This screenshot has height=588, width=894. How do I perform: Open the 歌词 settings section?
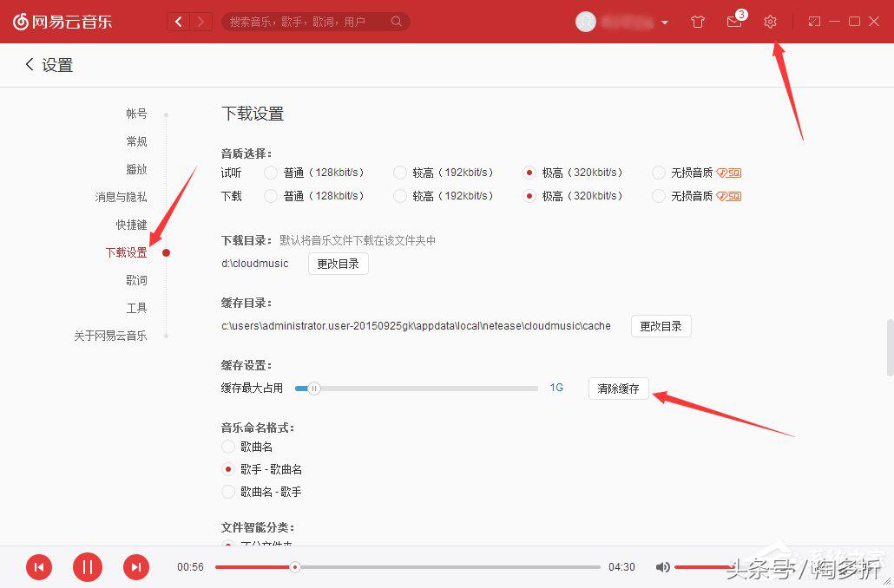coord(136,280)
